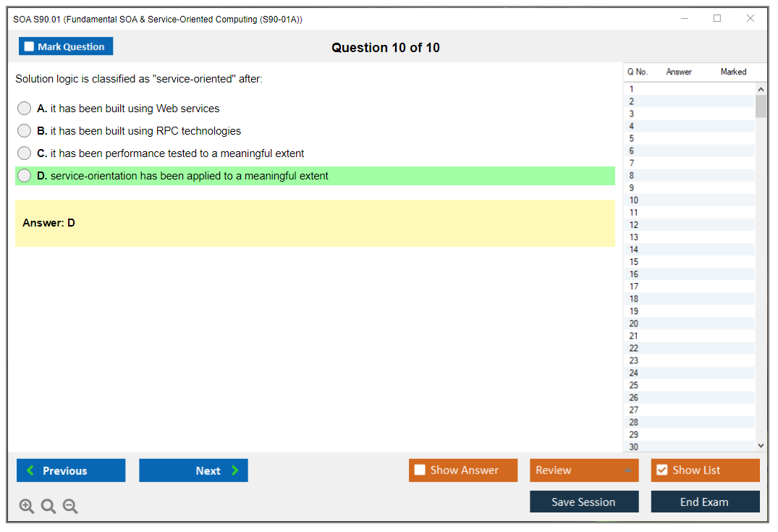Click the zoom out magnifier icon
Image resolution: width=778 pixels, height=532 pixels.
(x=70, y=507)
